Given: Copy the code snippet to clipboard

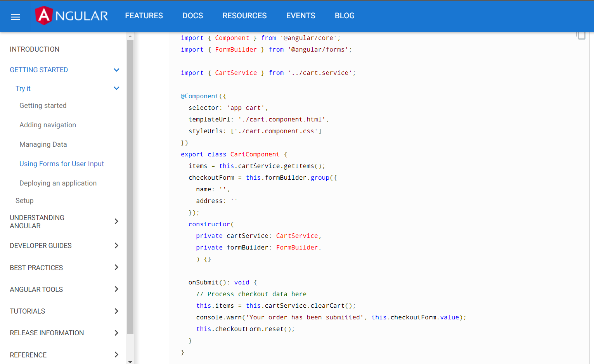Looking at the screenshot, I should click(x=581, y=35).
